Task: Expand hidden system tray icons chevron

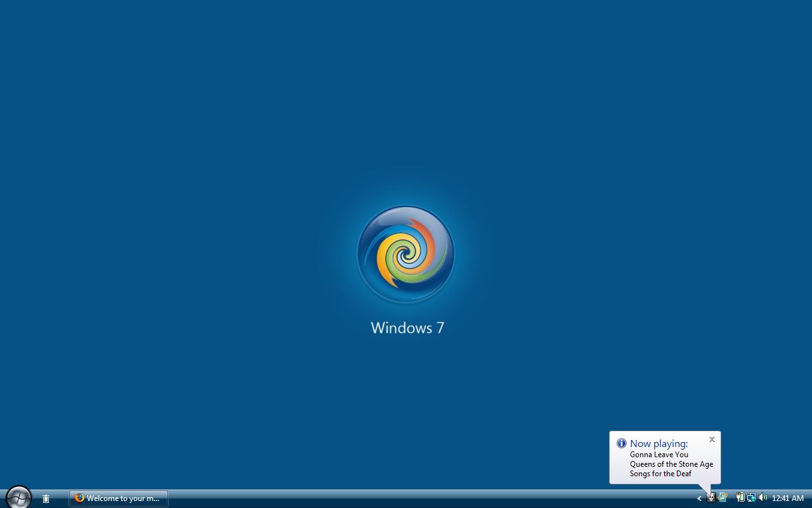Action: click(699, 498)
